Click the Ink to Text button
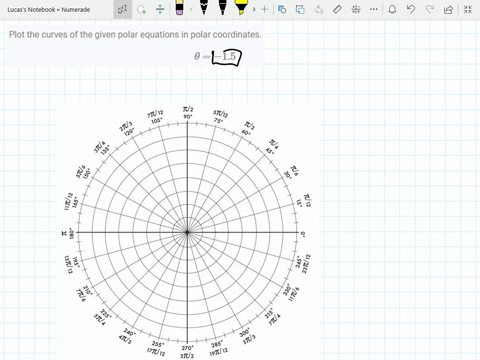This screenshot has height=360, width=480. 319,9
